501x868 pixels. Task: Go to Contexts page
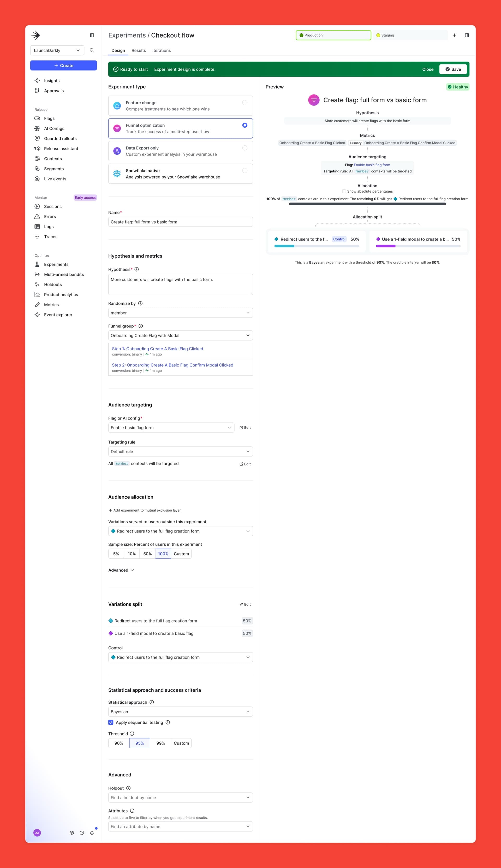pyautogui.click(x=53, y=159)
